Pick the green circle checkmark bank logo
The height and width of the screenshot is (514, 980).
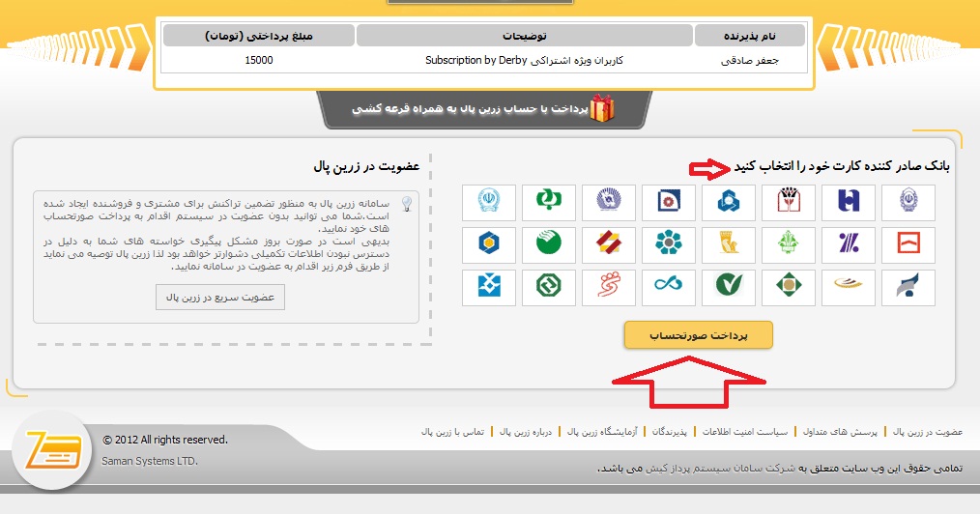[x=729, y=287]
